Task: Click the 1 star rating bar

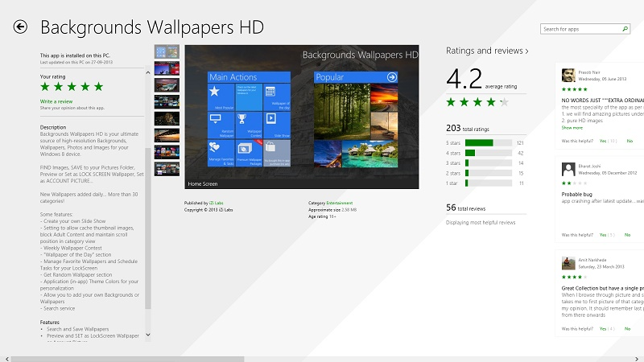Action: tap(489, 183)
